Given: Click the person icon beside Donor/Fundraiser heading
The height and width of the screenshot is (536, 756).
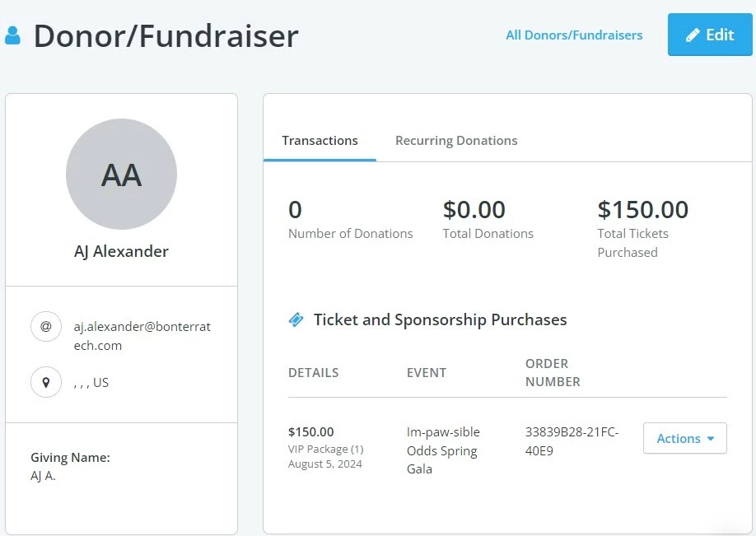Looking at the screenshot, I should point(14,35).
